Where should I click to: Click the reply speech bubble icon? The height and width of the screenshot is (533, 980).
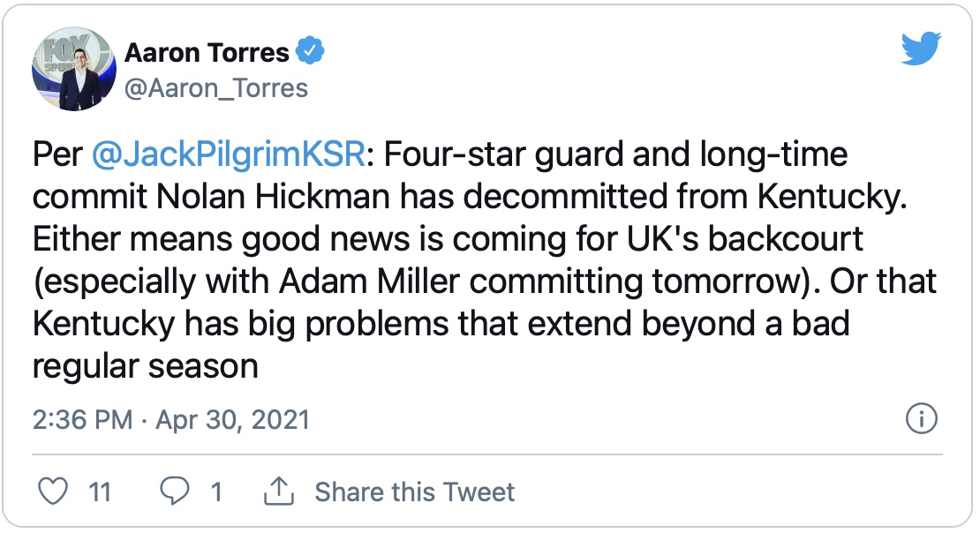(x=173, y=492)
